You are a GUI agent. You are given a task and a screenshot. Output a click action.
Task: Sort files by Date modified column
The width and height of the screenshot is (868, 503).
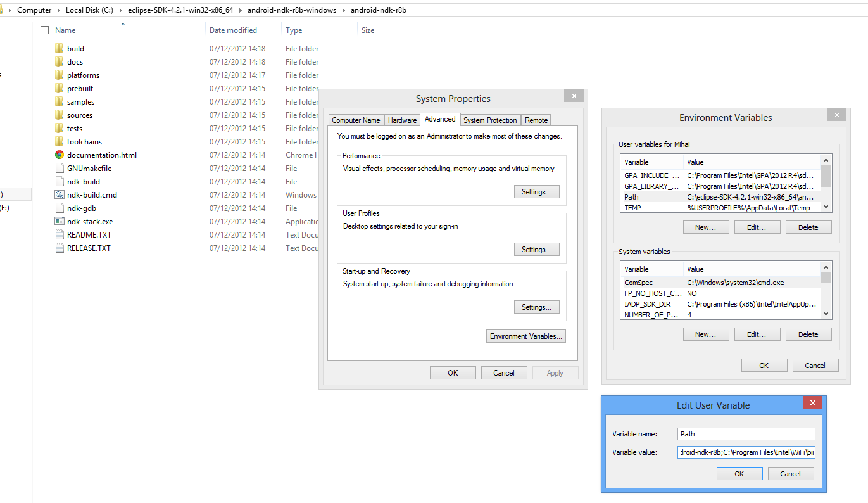pyautogui.click(x=233, y=30)
